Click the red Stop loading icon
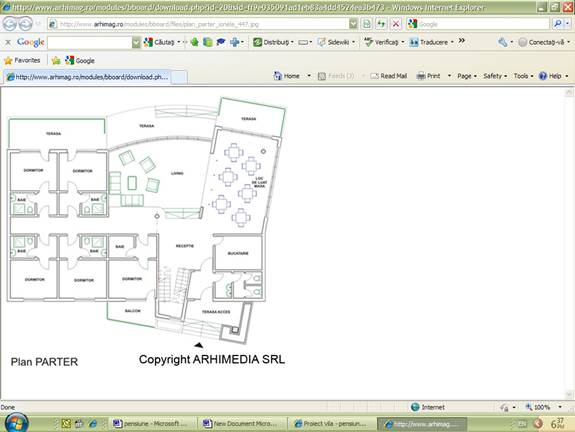The width and height of the screenshot is (575, 432). click(x=396, y=24)
